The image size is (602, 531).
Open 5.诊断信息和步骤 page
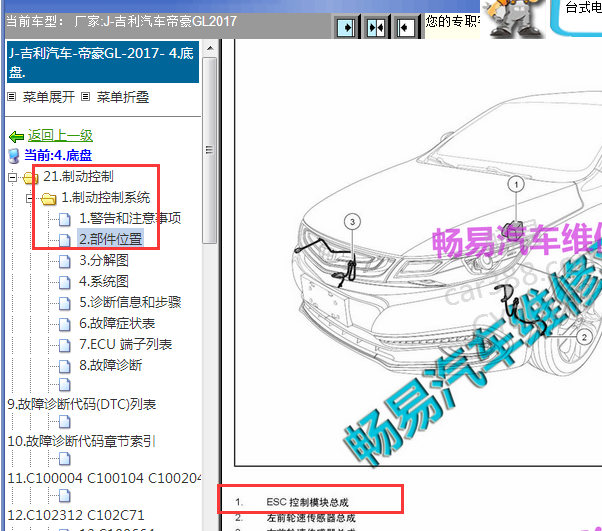click(130, 302)
